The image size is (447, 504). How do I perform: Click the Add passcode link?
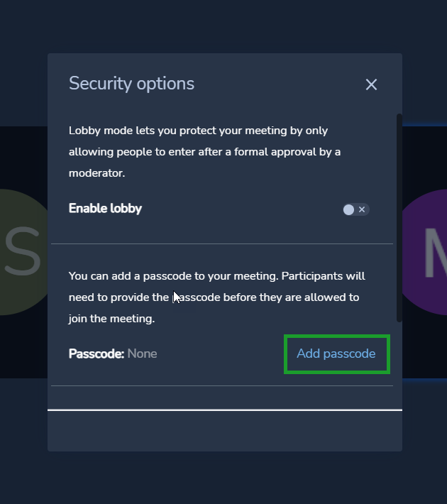(336, 354)
